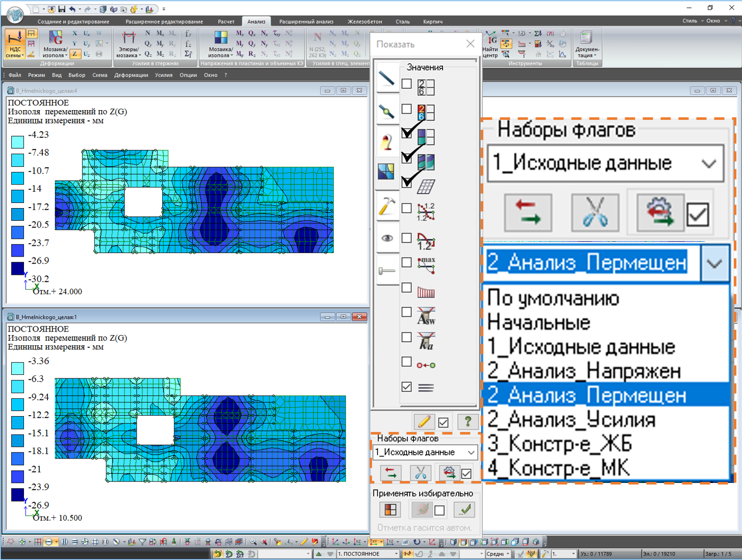Click the -4.23 legend swatch in upper window

tap(18, 142)
